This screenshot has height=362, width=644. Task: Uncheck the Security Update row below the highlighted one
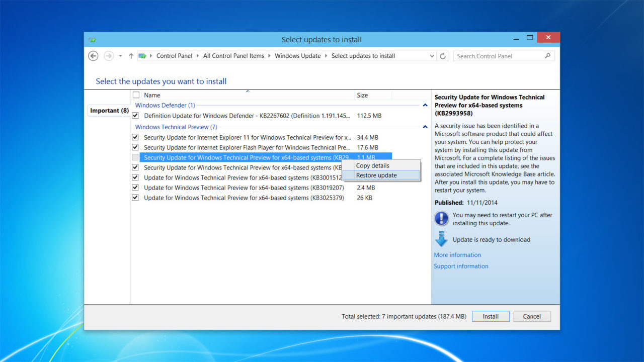pos(135,167)
